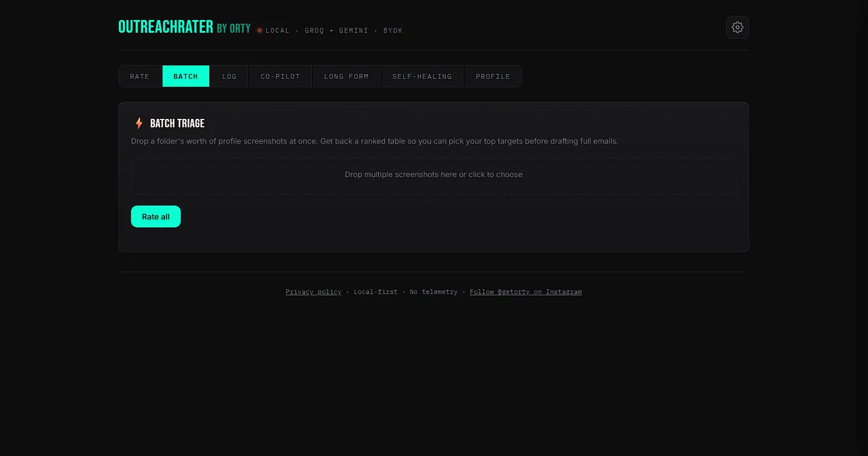The width and height of the screenshot is (868, 456).
Task: Switch to the RATE tab
Action: tap(140, 76)
